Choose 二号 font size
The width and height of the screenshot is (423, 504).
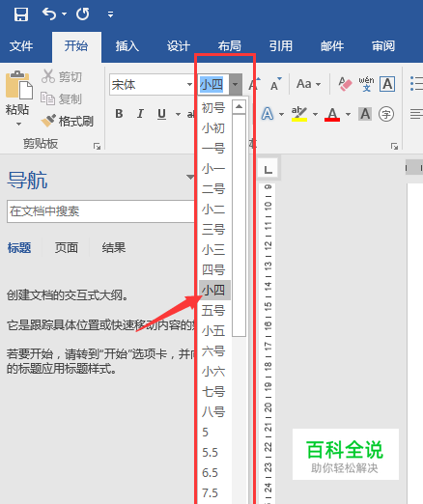pyautogui.click(x=214, y=189)
